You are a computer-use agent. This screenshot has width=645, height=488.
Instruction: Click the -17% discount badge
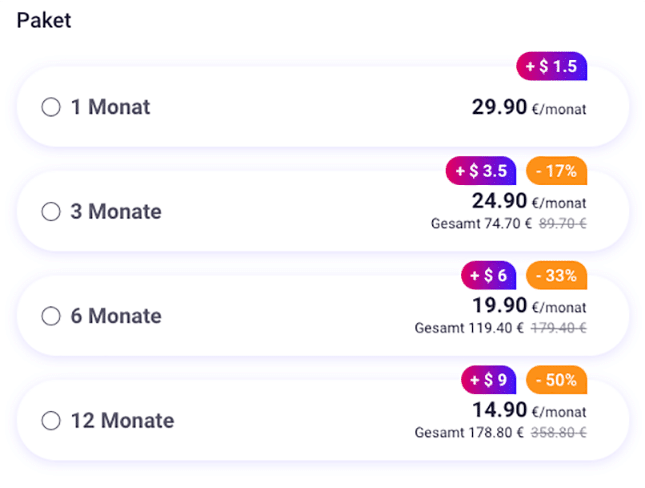pyautogui.click(x=556, y=171)
